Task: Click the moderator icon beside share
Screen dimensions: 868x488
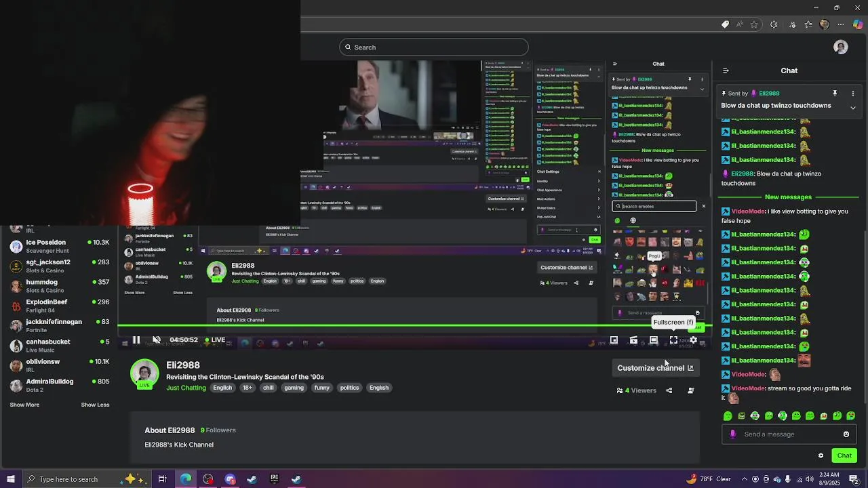Action: [690, 390]
